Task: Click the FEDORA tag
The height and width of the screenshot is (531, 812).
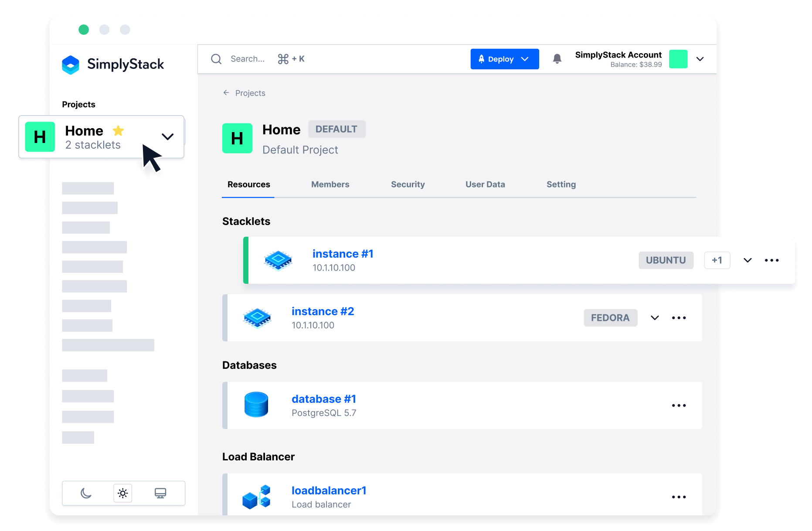Action: pyautogui.click(x=610, y=318)
